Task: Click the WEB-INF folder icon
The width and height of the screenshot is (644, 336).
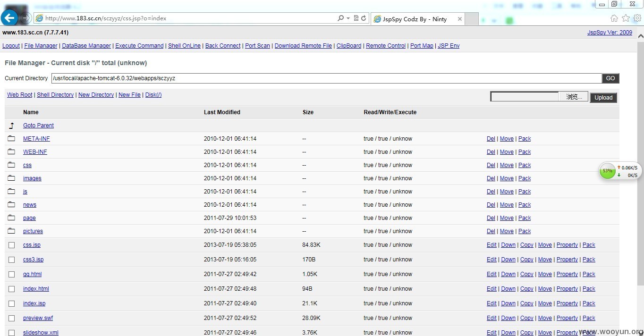Action: click(12, 152)
